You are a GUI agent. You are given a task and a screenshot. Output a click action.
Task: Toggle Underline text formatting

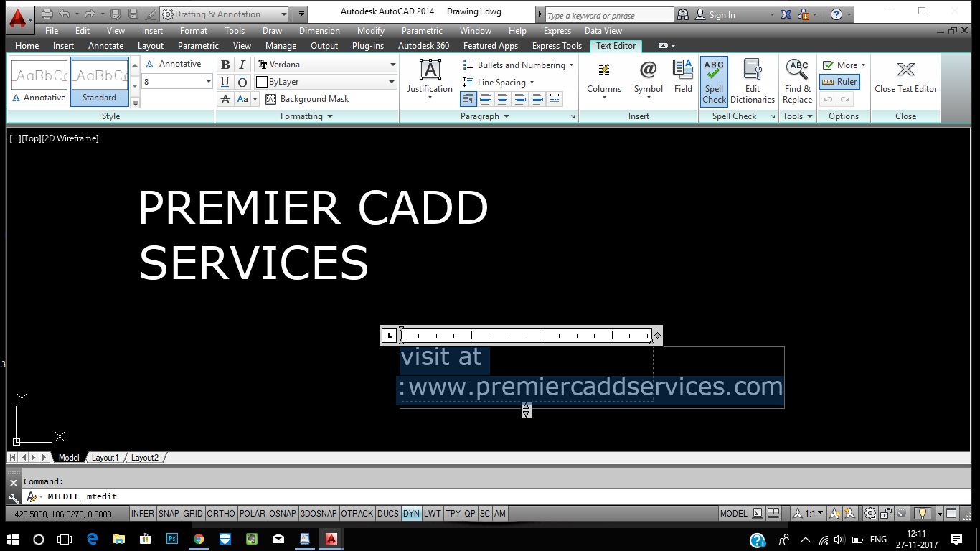(225, 82)
